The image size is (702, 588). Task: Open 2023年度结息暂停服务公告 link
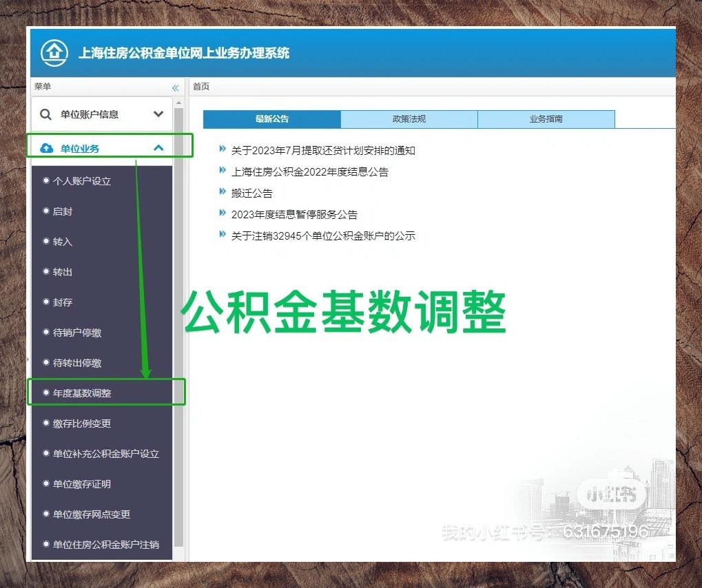[x=294, y=215]
